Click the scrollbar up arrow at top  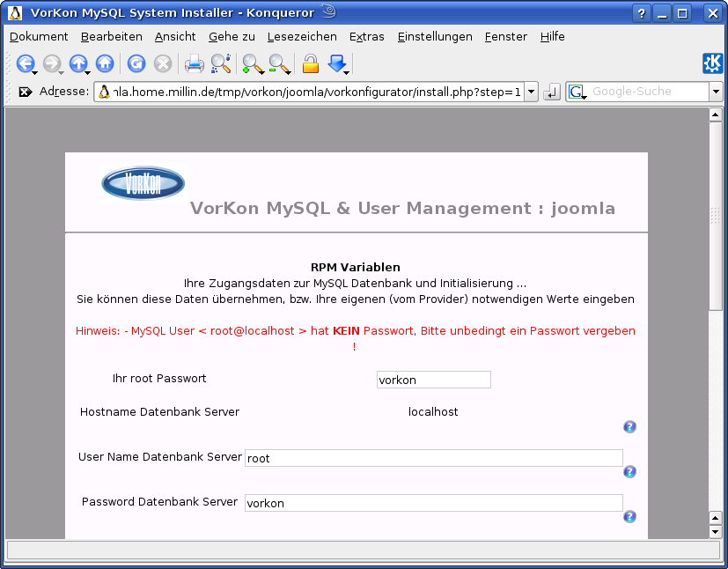[x=716, y=115]
